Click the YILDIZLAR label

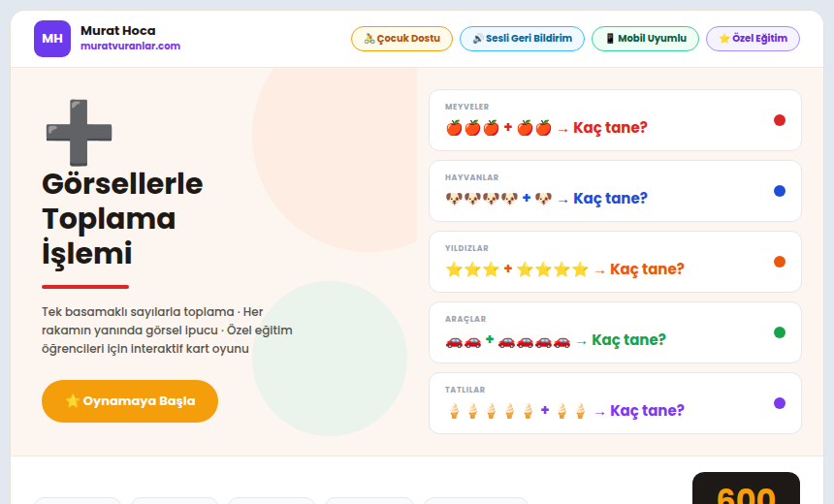pyautogui.click(x=466, y=248)
